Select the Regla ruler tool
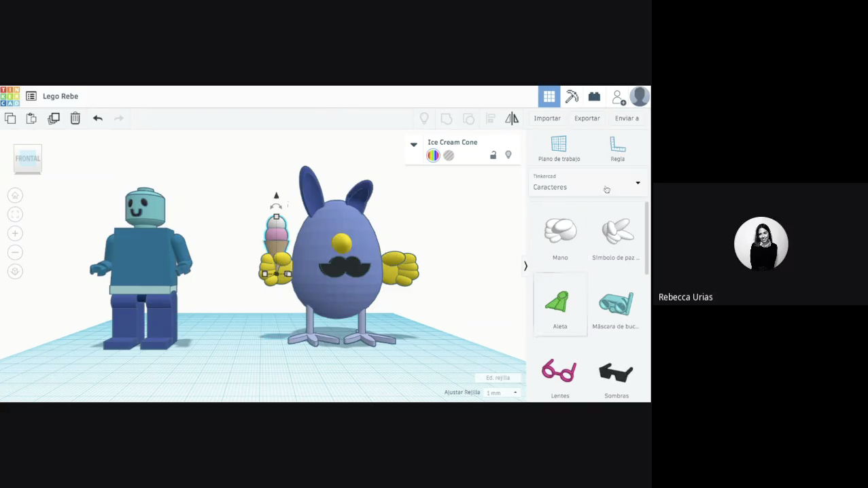This screenshot has height=488, width=868. (617, 149)
